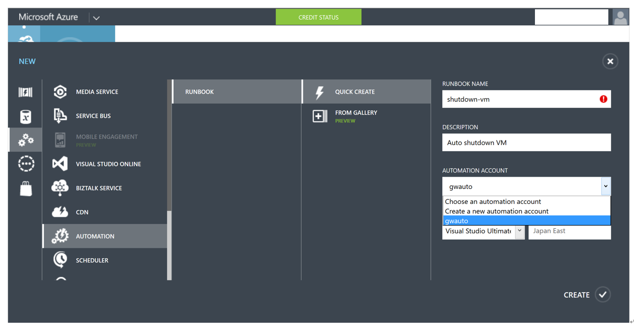The image size is (644, 331).
Task: Select the RUNBOOK option
Action: click(x=237, y=92)
